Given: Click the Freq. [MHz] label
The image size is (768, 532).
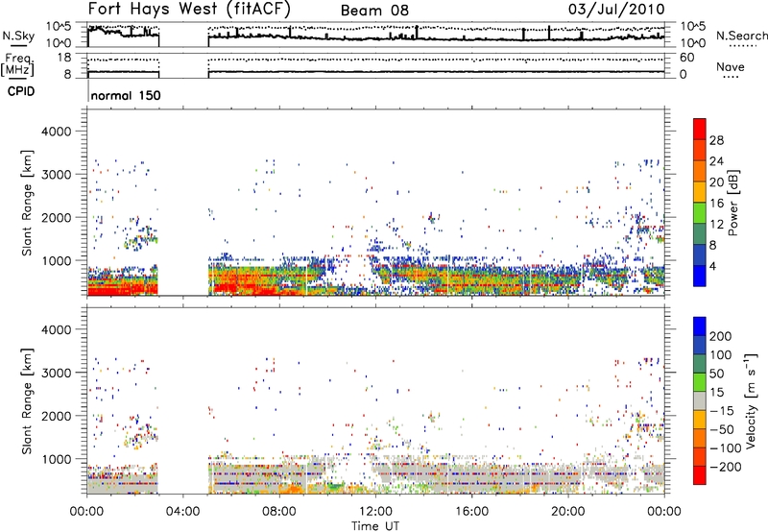Looking at the screenshot, I should [x=17, y=64].
